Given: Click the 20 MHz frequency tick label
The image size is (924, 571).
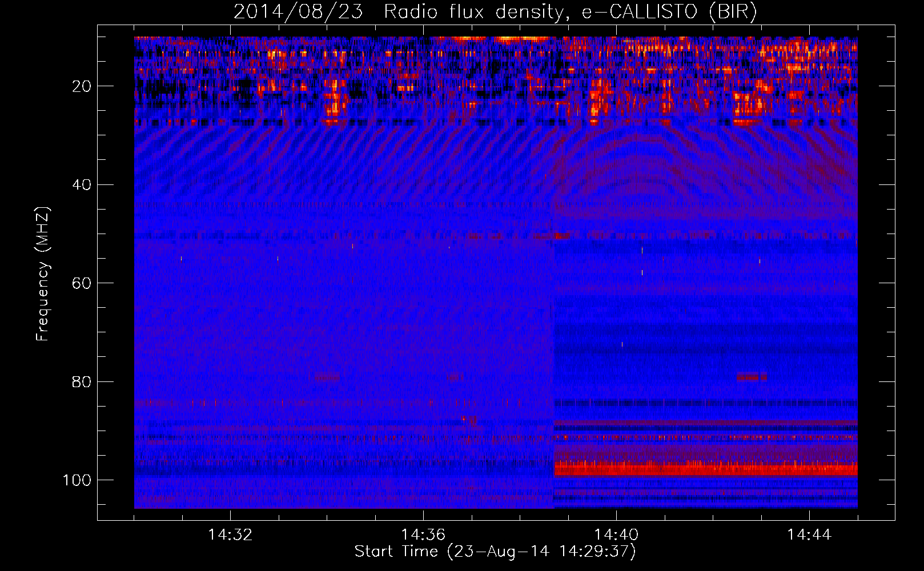Looking at the screenshot, I should pos(82,86).
